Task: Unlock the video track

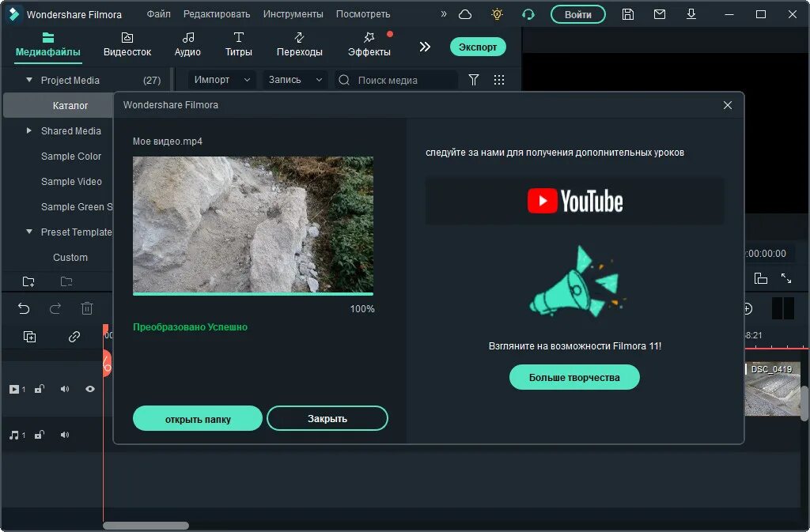Action: (x=39, y=389)
